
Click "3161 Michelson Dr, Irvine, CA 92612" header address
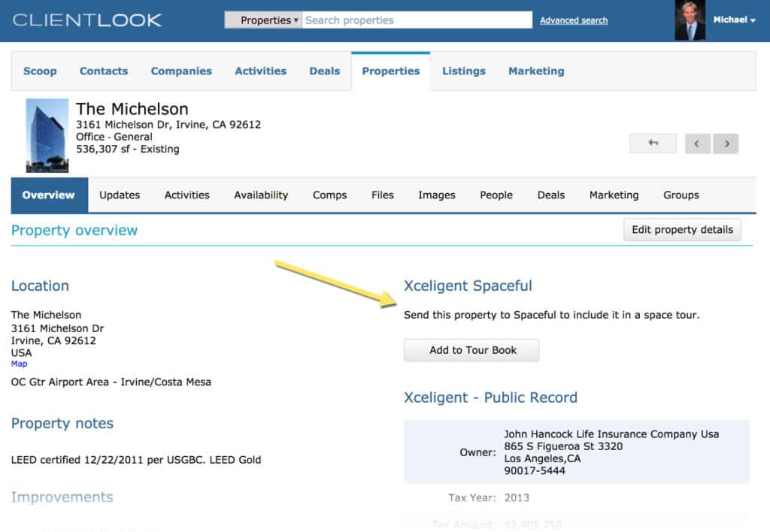tap(168, 125)
